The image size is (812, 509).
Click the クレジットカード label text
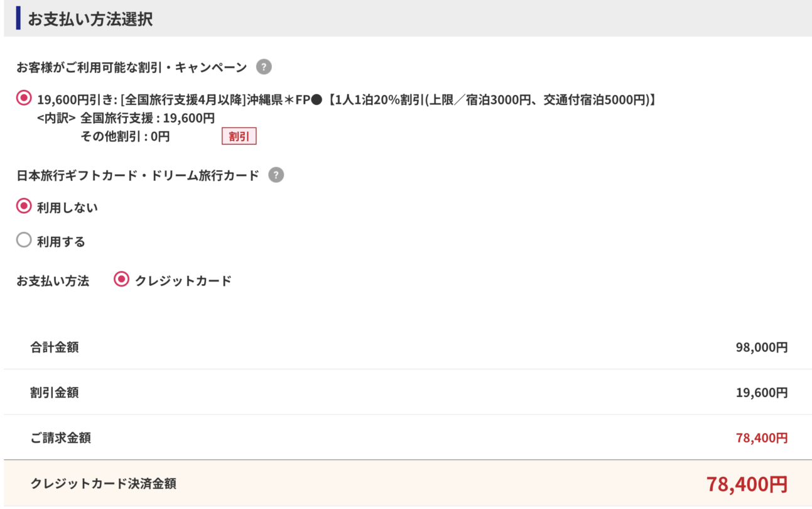183,281
